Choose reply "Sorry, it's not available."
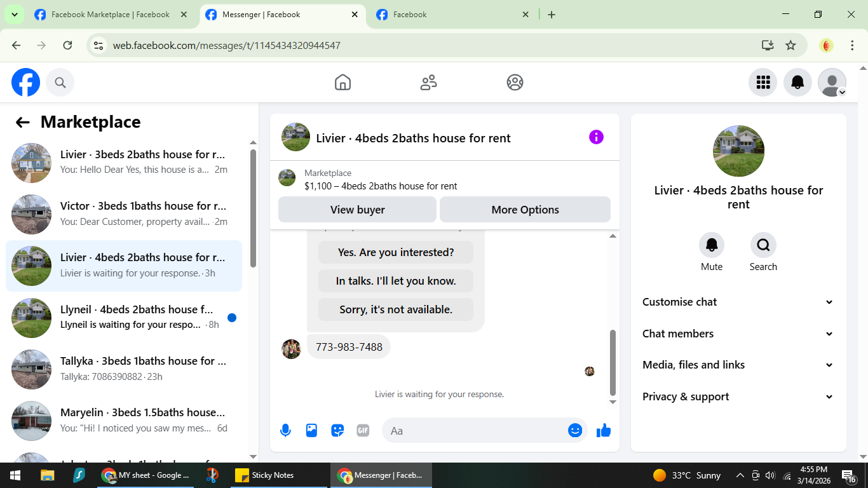Screen dimensions: 868x488 [x=396, y=309]
